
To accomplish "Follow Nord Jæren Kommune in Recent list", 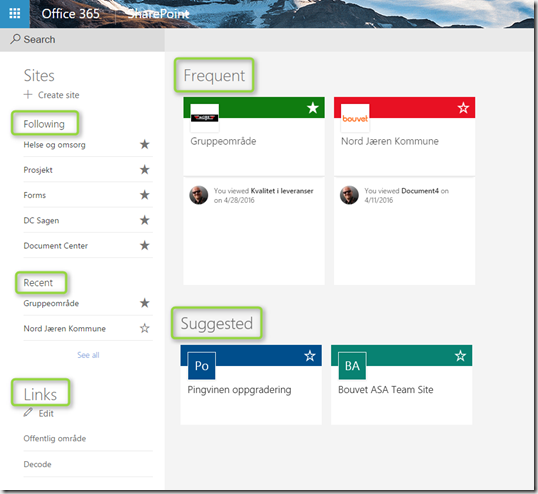I will (x=145, y=328).
